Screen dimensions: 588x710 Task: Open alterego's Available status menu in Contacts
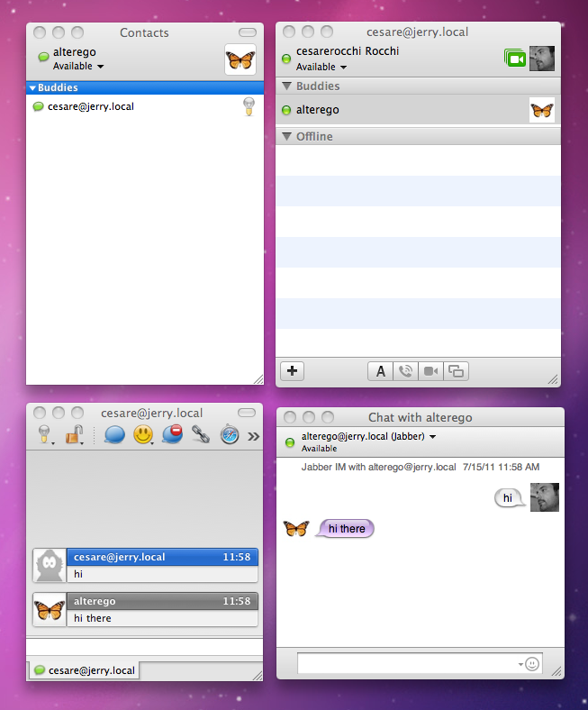pos(78,66)
